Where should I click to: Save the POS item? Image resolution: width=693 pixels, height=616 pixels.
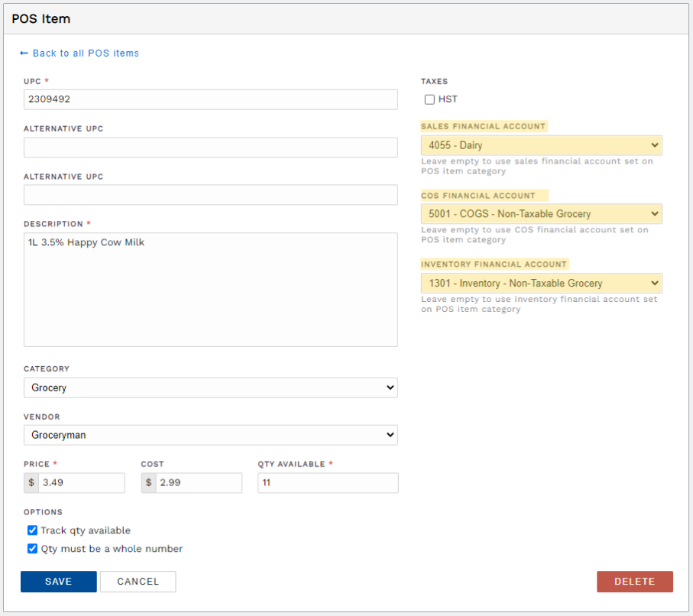pos(58,581)
